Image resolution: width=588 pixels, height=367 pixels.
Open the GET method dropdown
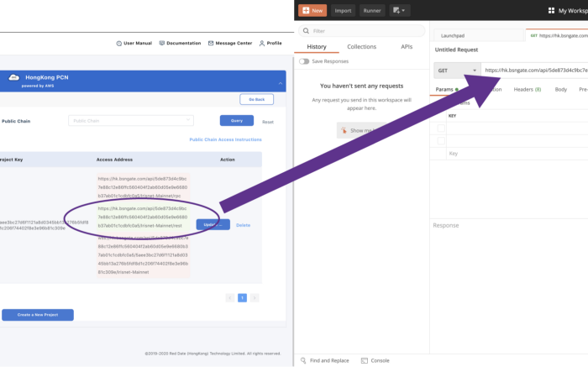pos(457,71)
